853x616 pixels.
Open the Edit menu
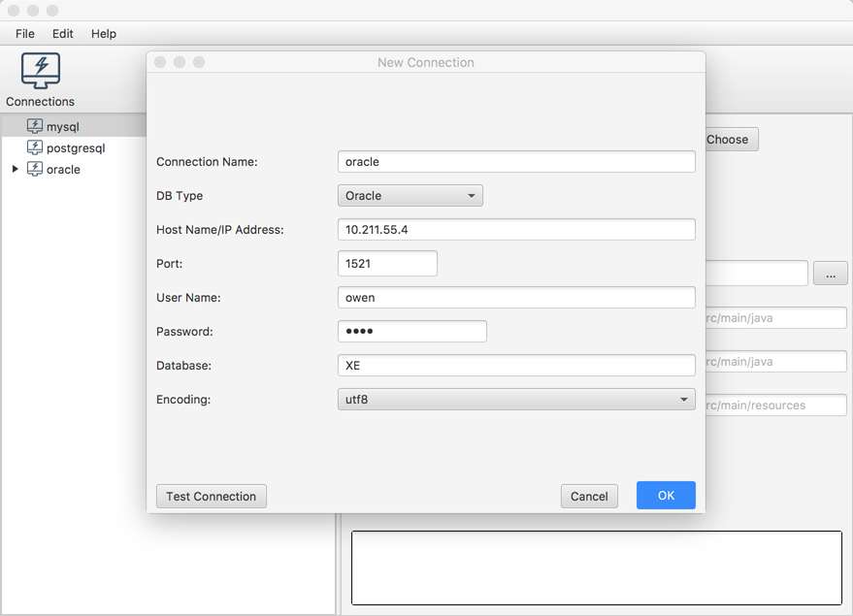click(62, 34)
